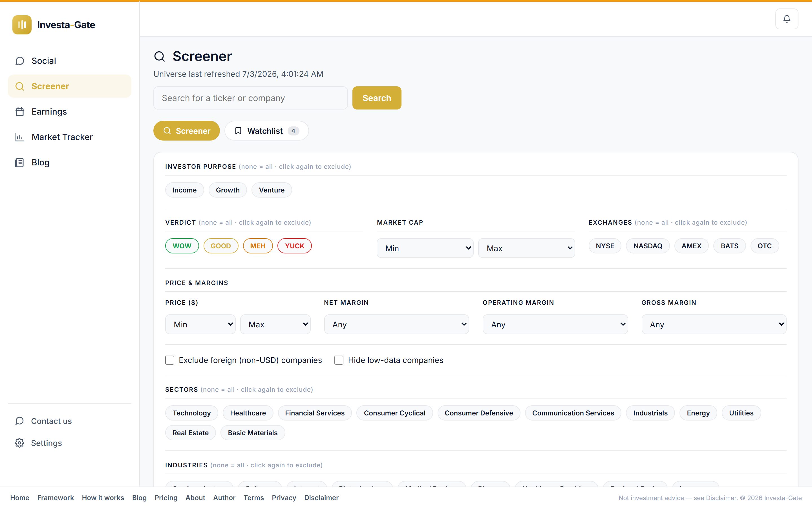Screen dimensions: 812x508
Task: Check Hide low-data companies
Action: point(339,360)
